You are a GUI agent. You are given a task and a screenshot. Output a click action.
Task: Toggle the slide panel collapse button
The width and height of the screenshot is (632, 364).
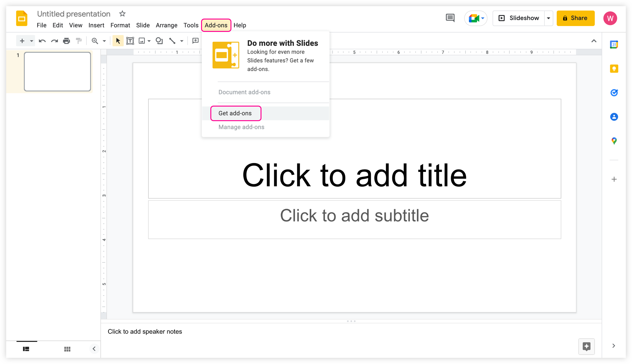94,349
